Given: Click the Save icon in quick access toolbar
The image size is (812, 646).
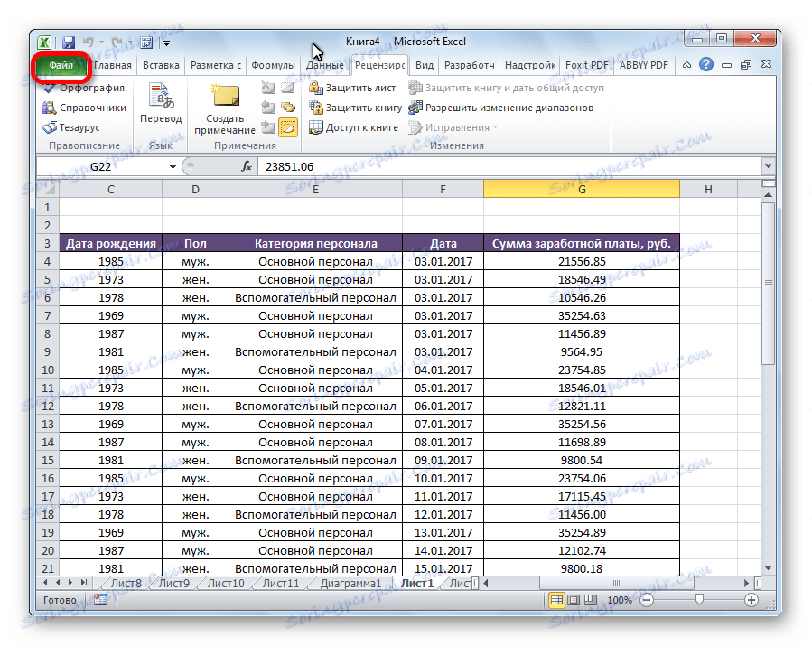Looking at the screenshot, I should pos(68,42).
